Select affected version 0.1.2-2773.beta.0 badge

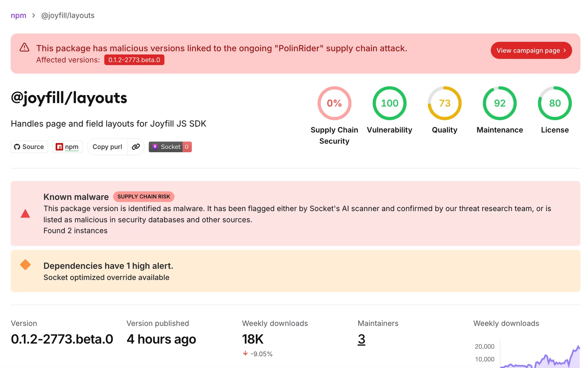(x=134, y=60)
